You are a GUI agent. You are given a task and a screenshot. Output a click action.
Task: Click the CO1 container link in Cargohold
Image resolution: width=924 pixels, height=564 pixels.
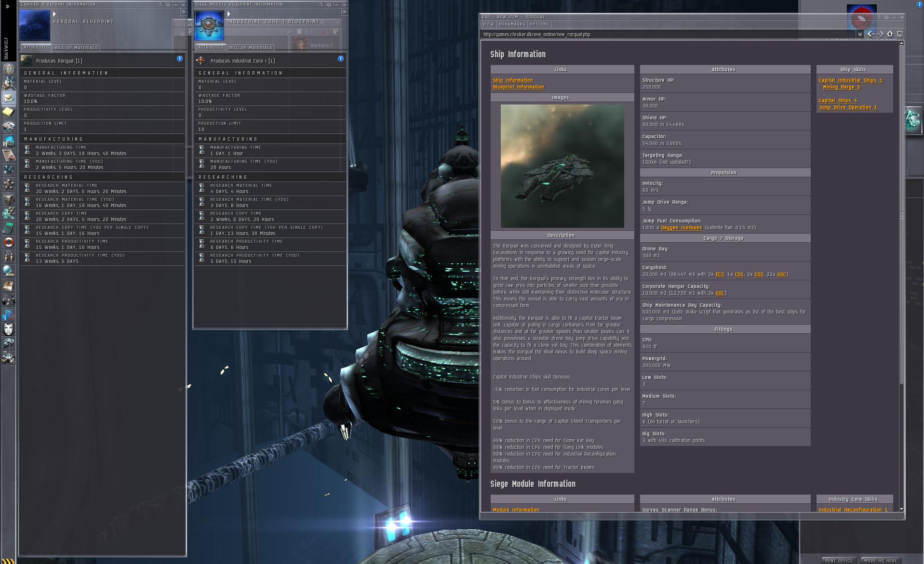pyautogui.click(x=739, y=275)
